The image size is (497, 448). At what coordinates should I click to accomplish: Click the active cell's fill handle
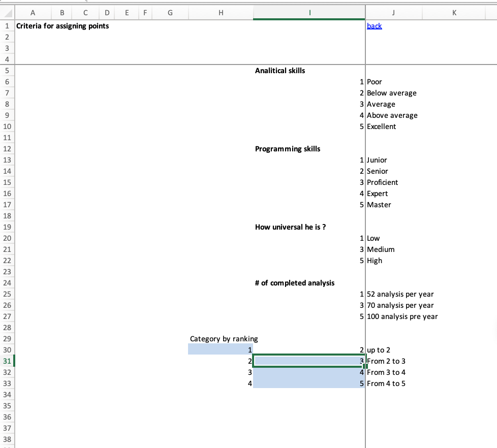coord(365,366)
